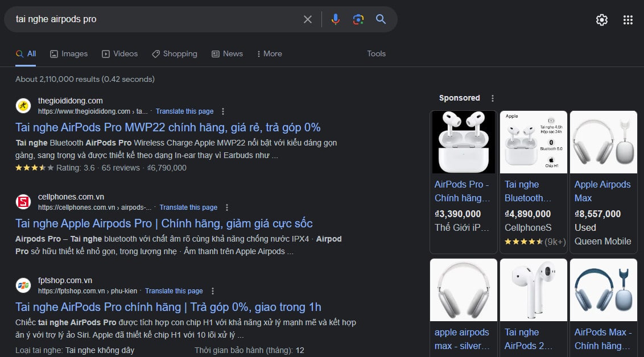
Task: Click the thegioididong.com site favicon
Action: (x=23, y=106)
